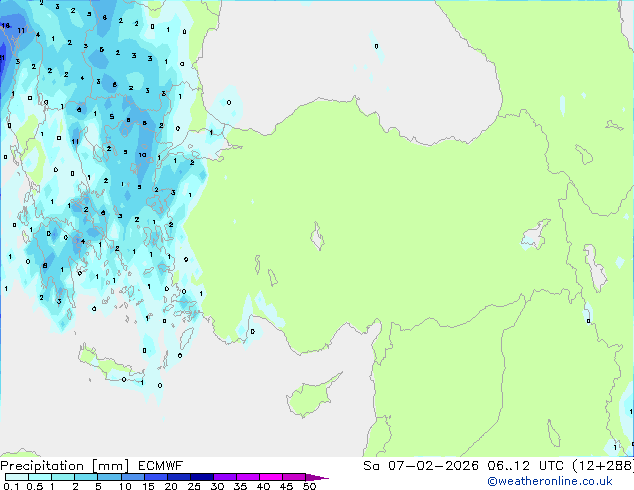Select the '06..12 UTC' time range text
The height and width of the screenshot is (490, 634).
(x=525, y=466)
